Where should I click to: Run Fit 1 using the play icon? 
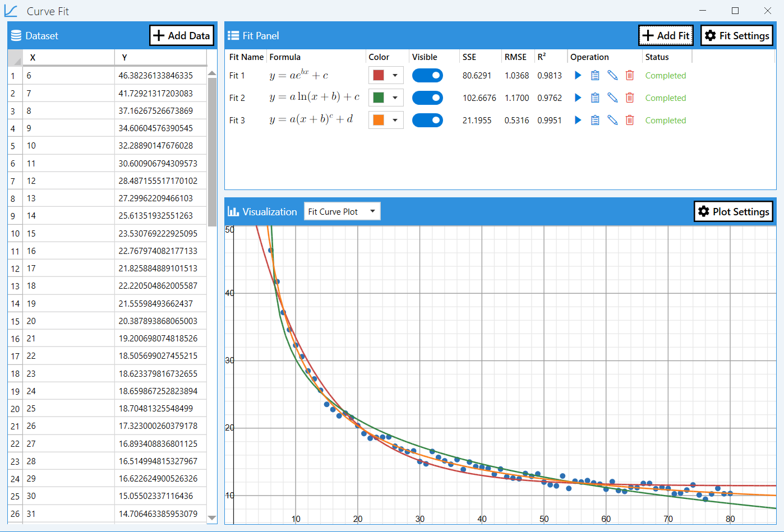pos(578,75)
